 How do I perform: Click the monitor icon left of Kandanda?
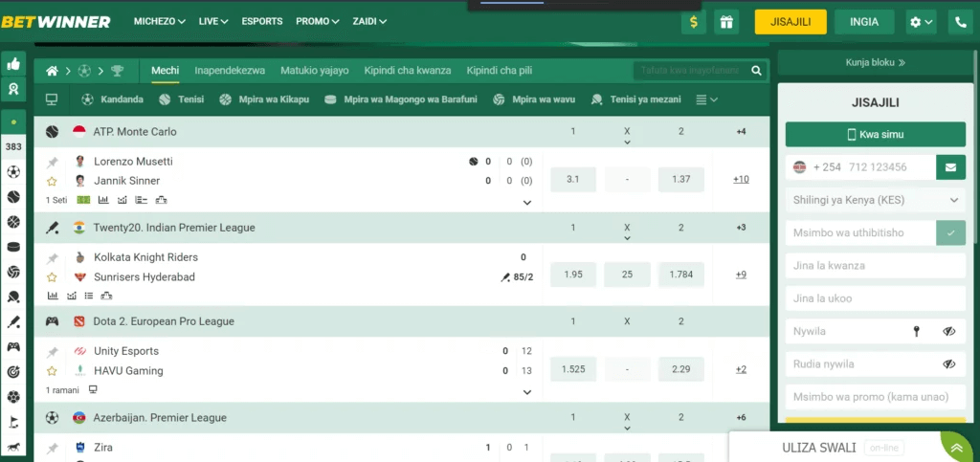pos(52,99)
